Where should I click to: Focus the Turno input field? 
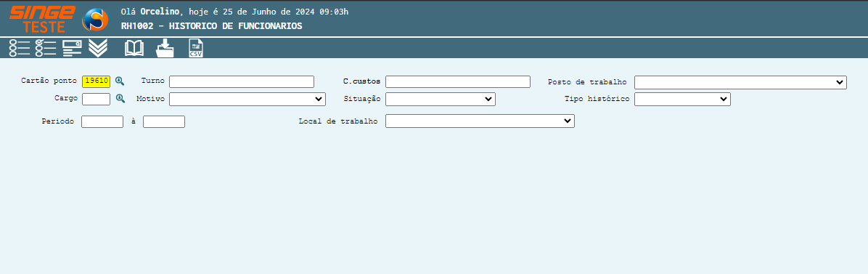tap(242, 81)
